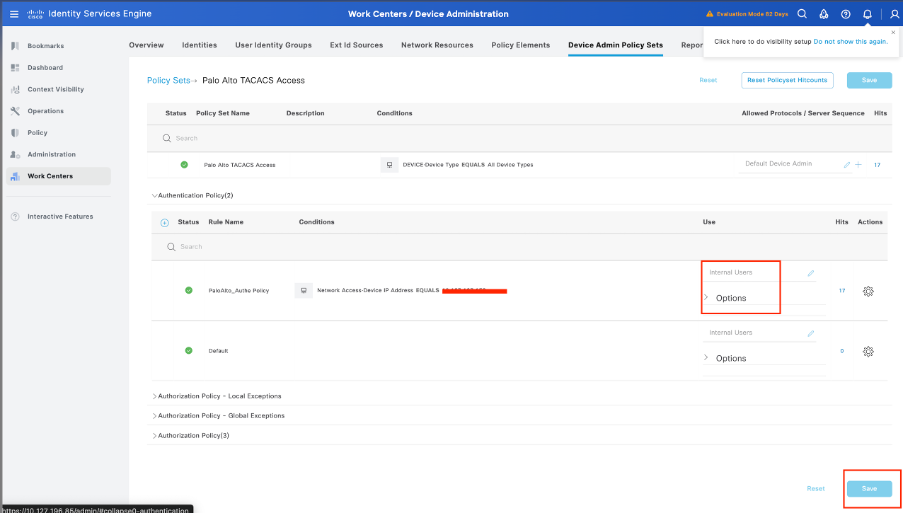This screenshot has height=514, width=904.
Task: Open gear actions for Default rule
Action: pos(868,352)
